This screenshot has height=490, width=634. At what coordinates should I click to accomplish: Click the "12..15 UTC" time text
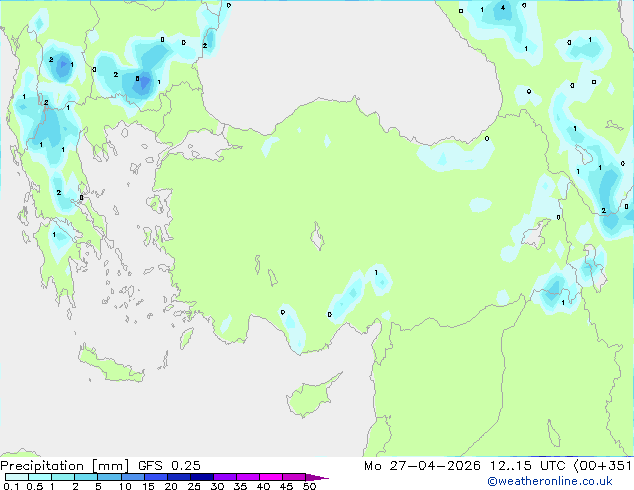pyautogui.click(x=528, y=465)
